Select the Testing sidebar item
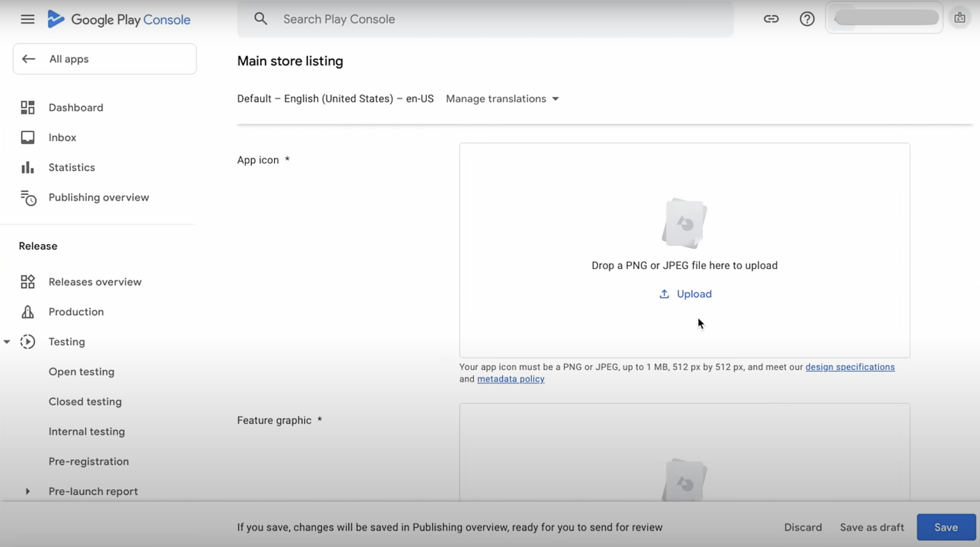Image resolution: width=980 pixels, height=547 pixels. click(x=67, y=342)
